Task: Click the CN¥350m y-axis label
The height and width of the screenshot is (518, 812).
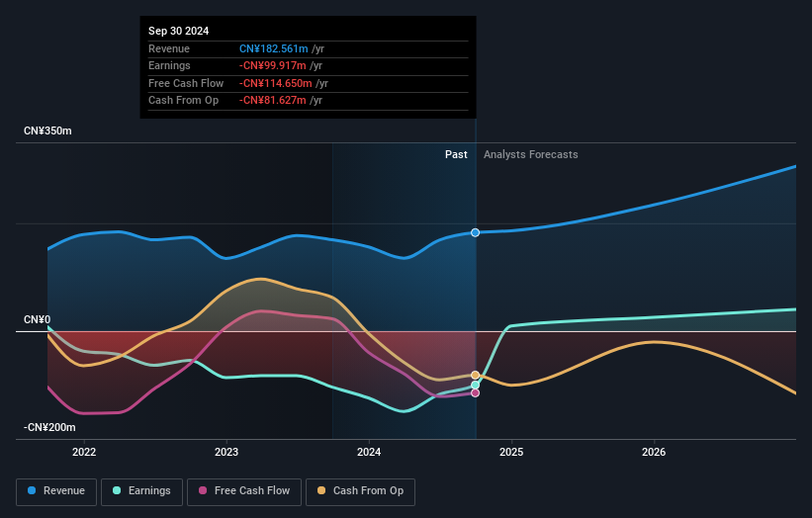Action: tap(48, 131)
